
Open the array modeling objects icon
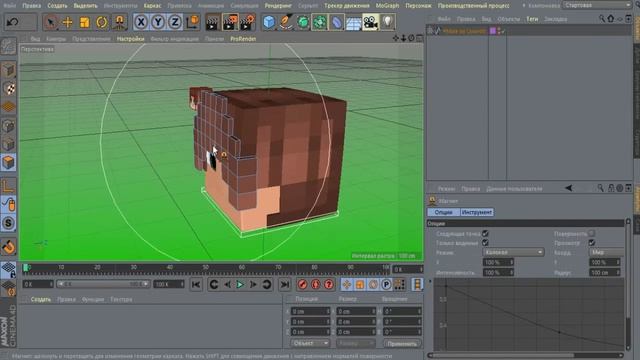320,22
